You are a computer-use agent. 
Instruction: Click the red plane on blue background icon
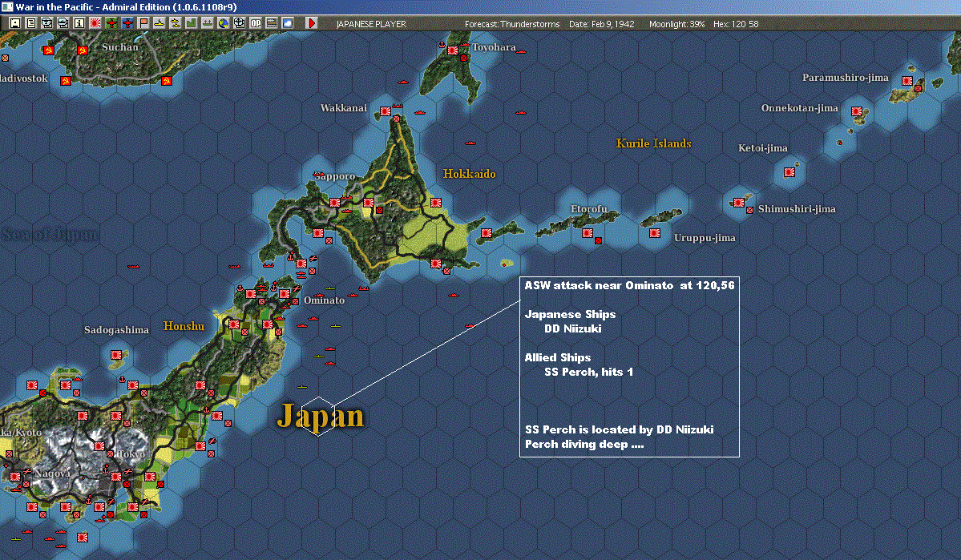point(127,23)
